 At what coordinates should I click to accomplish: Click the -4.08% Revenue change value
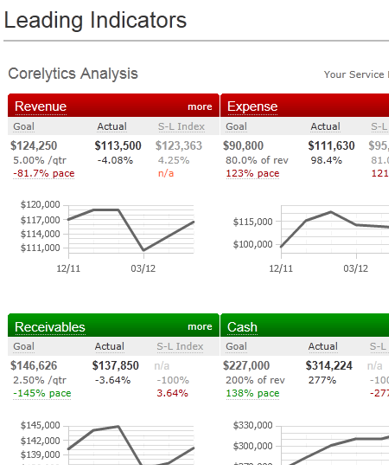click(x=115, y=160)
